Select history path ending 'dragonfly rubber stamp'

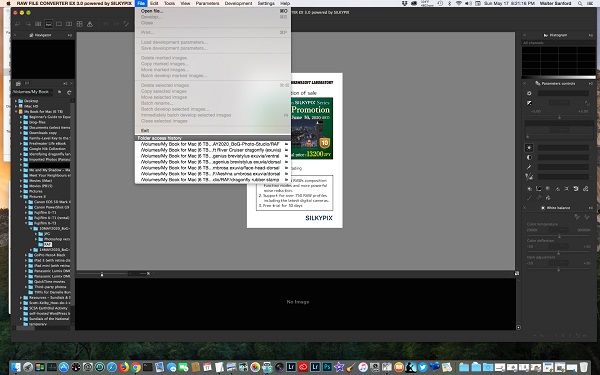click(213, 179)
